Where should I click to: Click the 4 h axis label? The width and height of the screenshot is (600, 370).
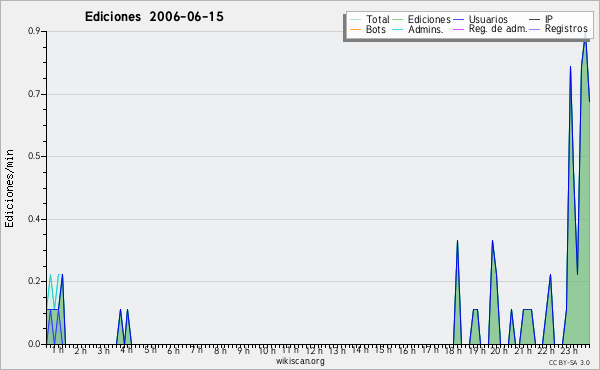pyautogui.click(x=126, y=350)
